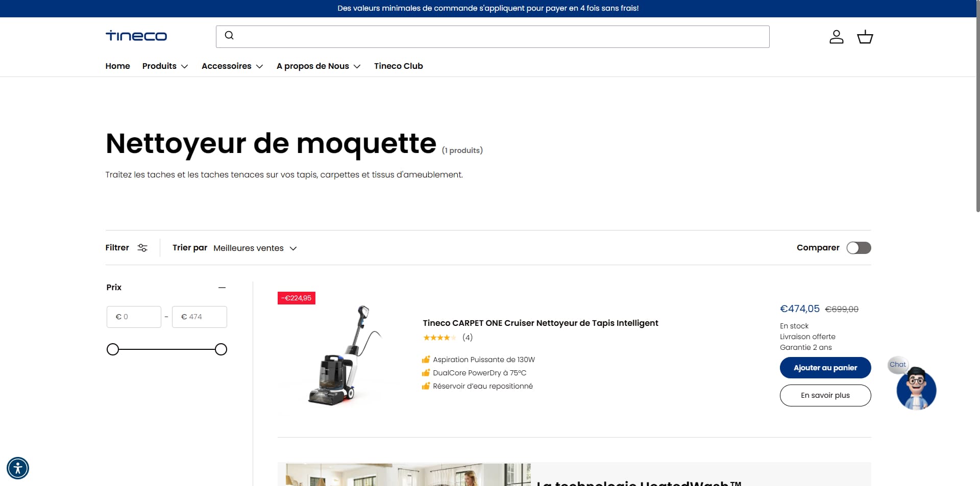This screenshot has width=980, height=486.
Task: Open the Trier par Meilleures ventes dropdown
Action: (255, 248)
